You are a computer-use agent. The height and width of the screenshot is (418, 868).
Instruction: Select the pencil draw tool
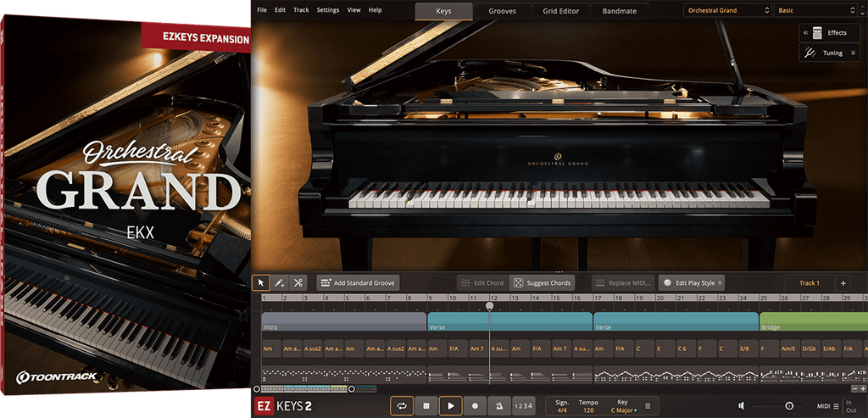pos(280,283)
